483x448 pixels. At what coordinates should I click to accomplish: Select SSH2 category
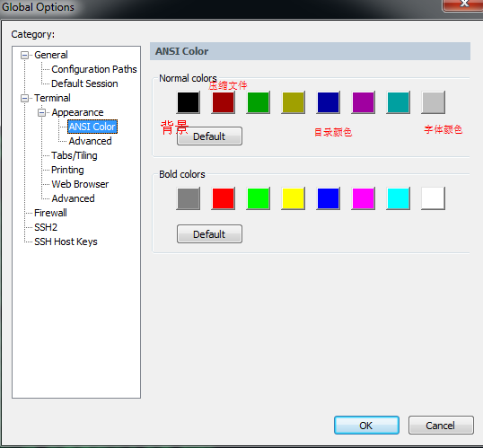click(x=46, y=227)
